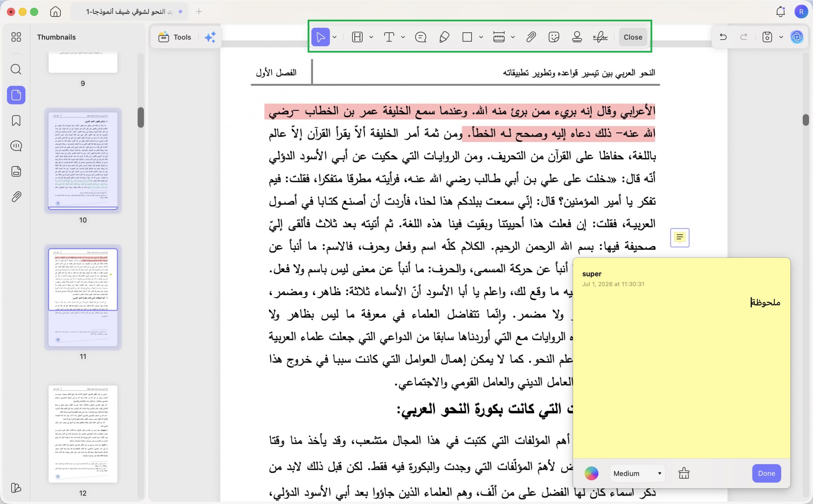
Task: Select page 10 thumbnail
Action: [83, 161]
